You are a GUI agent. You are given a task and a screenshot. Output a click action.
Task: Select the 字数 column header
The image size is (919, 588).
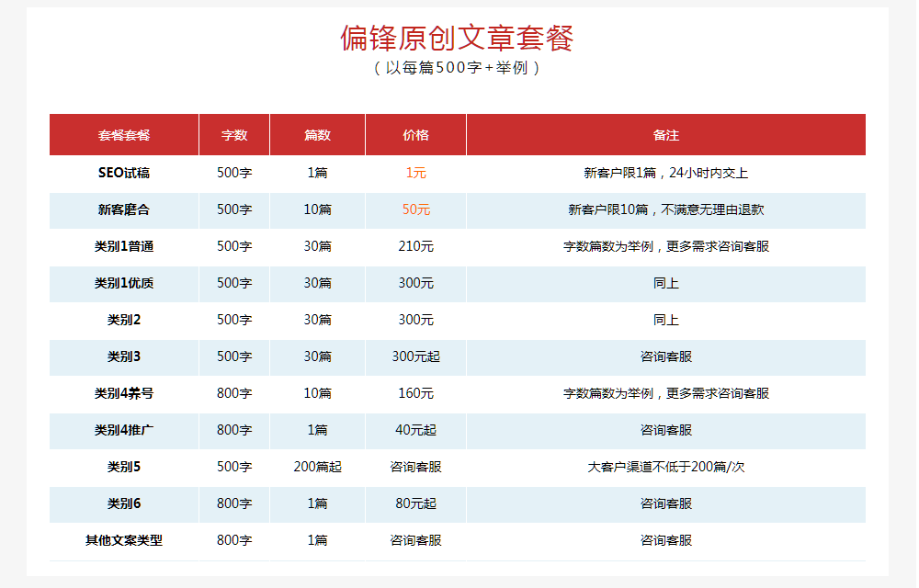coord(233,134)
